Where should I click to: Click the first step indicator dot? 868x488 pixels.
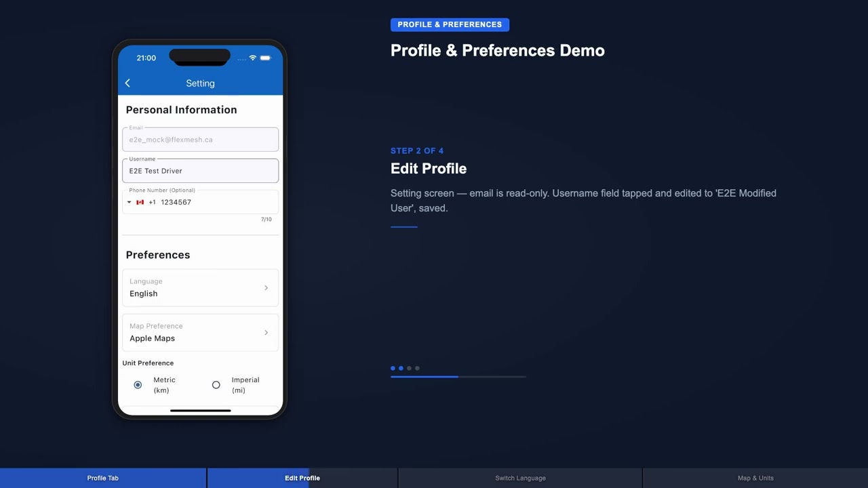393,368
